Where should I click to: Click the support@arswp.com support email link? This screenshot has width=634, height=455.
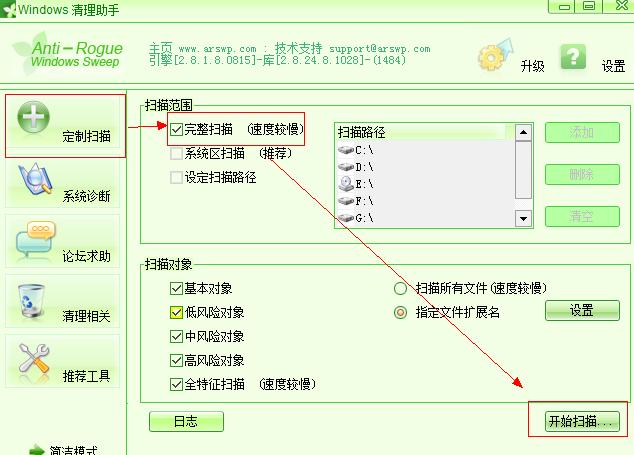click(x=380, y=49)
